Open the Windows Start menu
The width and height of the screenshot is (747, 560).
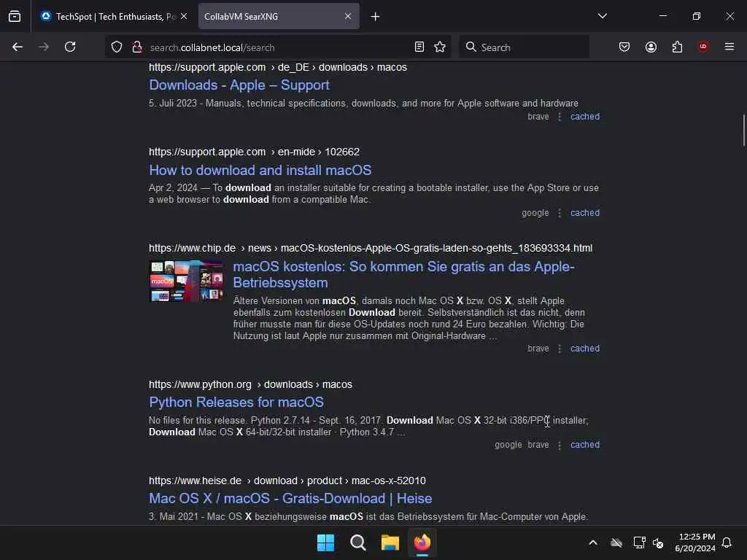pos(326,542)
